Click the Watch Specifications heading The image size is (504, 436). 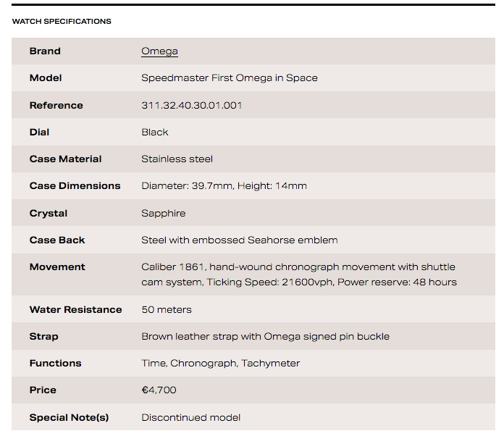click(x=62, y=22)
